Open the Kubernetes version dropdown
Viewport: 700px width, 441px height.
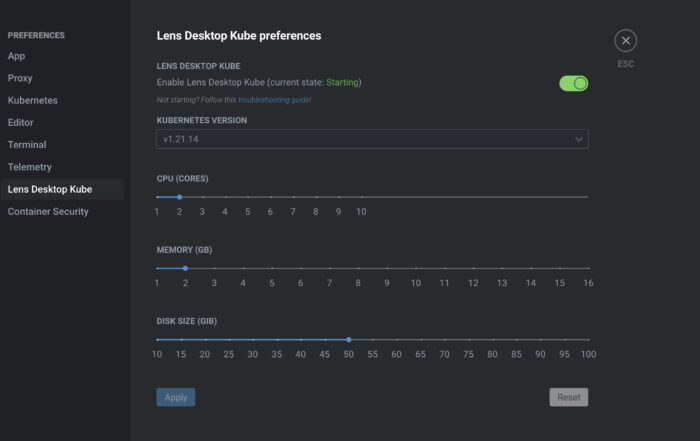click(372, 139)
